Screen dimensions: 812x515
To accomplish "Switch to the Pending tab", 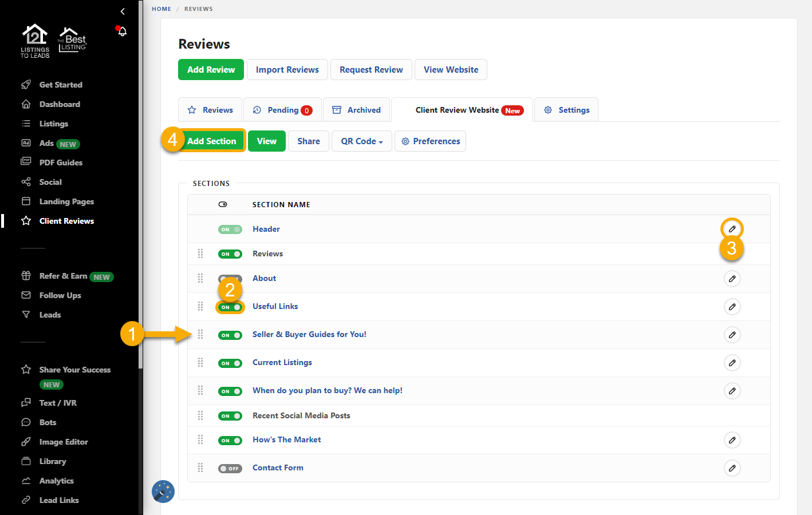I will pyautogui.click(x=282, y=109).
